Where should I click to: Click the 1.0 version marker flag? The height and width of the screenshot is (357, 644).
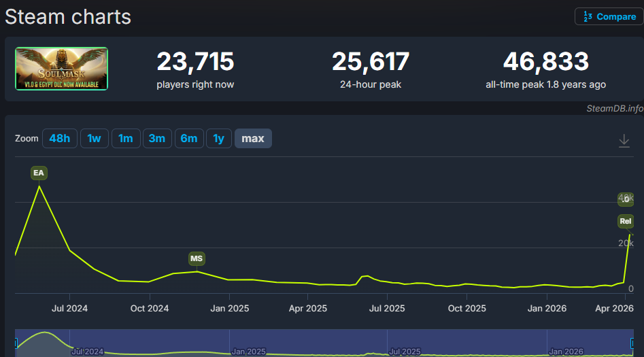pyautogui.click(x=626, y=199)
